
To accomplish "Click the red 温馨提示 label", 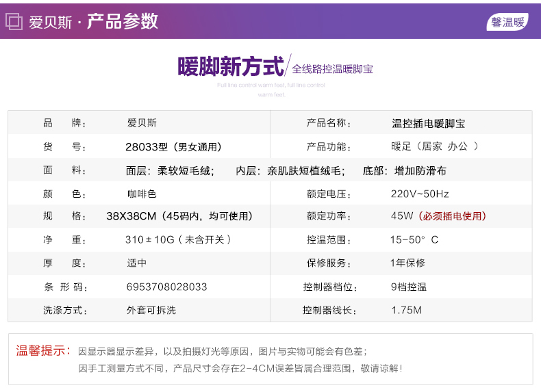I will point(42,351).
